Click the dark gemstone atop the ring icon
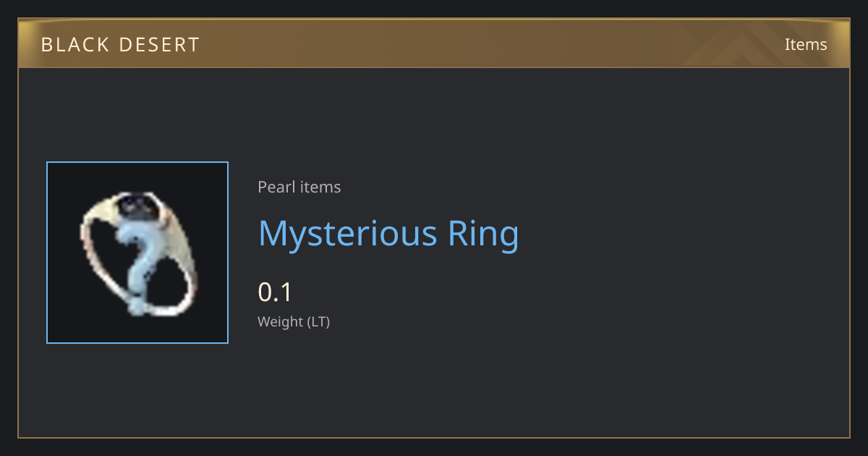This screenshot has width=868, height=456. [x=137, y=205]
